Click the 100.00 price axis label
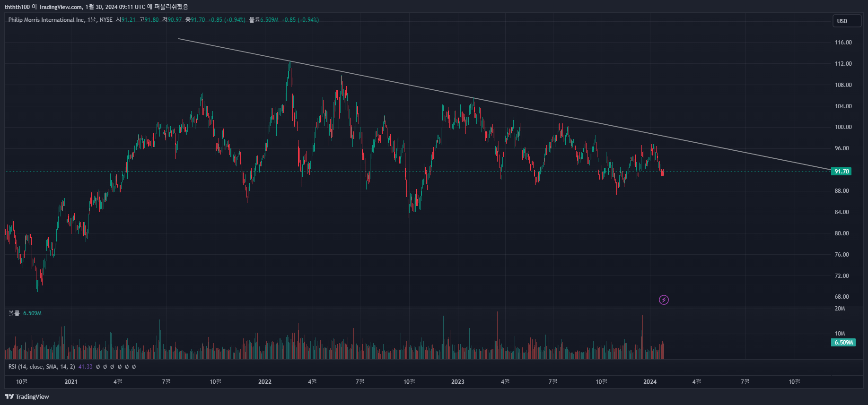The height and width of the screenshot is (405, 868). pos(843,127)
